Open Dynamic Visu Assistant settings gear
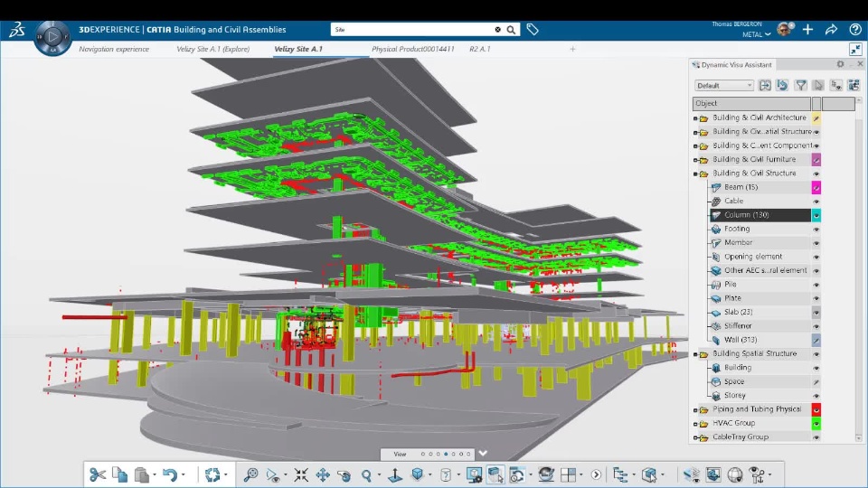This screenshot has width=868, height=488. (x=840, y=64)
